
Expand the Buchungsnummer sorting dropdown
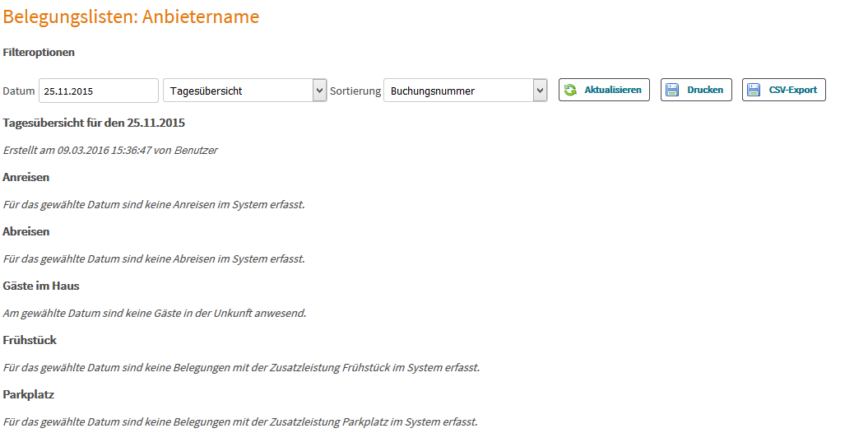pos(466,91)
